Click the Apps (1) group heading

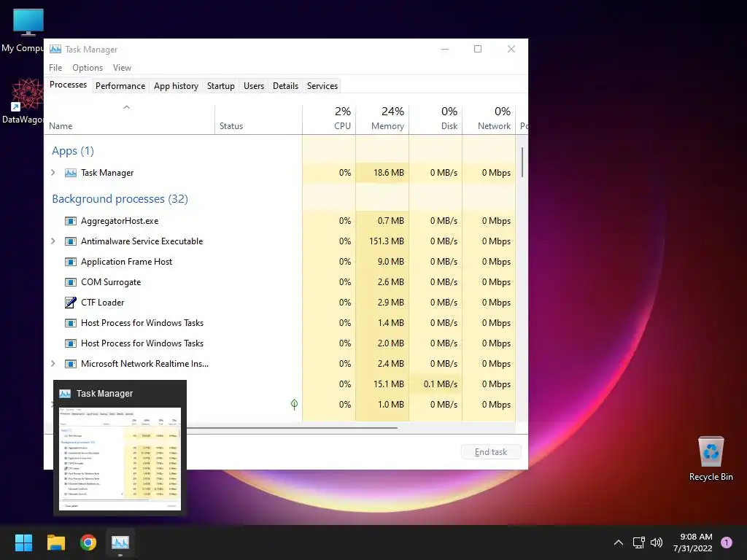(73, 151)
